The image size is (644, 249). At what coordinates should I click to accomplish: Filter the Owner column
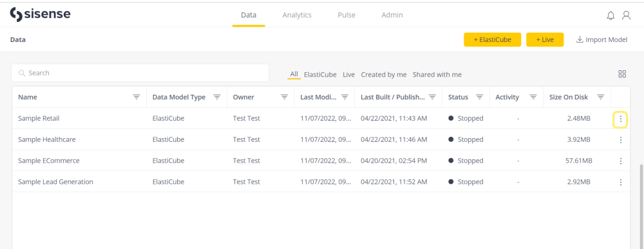[284, 97]
